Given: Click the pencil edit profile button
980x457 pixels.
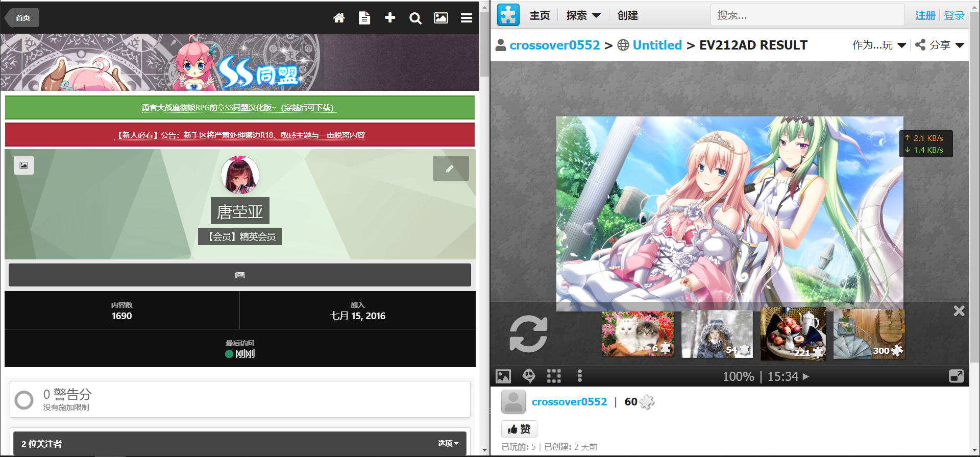Looking at the screenshot, I should (451, 169).
